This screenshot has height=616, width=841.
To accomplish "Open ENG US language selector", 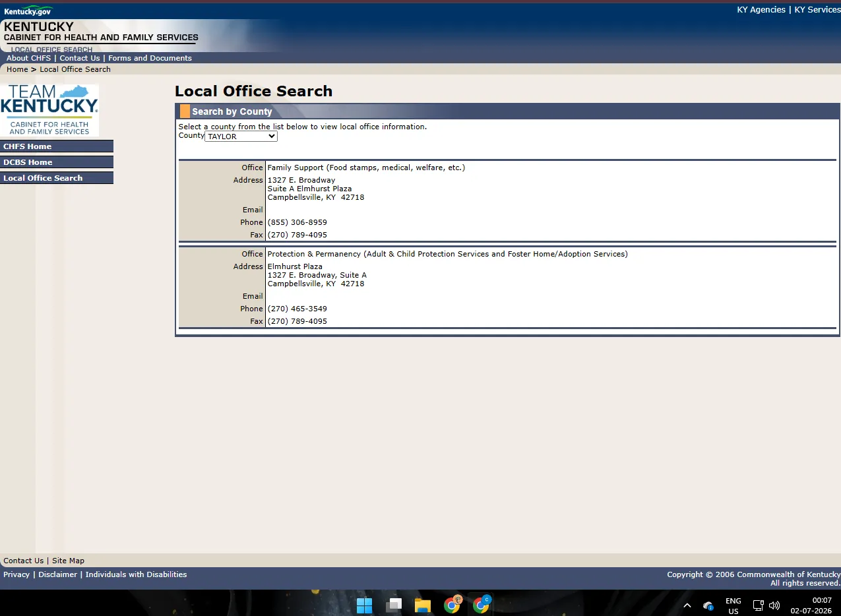I will coord(733,605).
